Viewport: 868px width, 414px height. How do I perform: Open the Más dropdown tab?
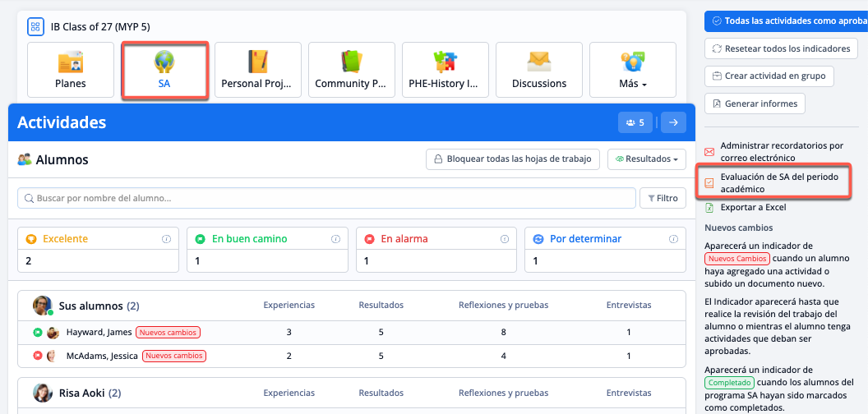point(632,70)
